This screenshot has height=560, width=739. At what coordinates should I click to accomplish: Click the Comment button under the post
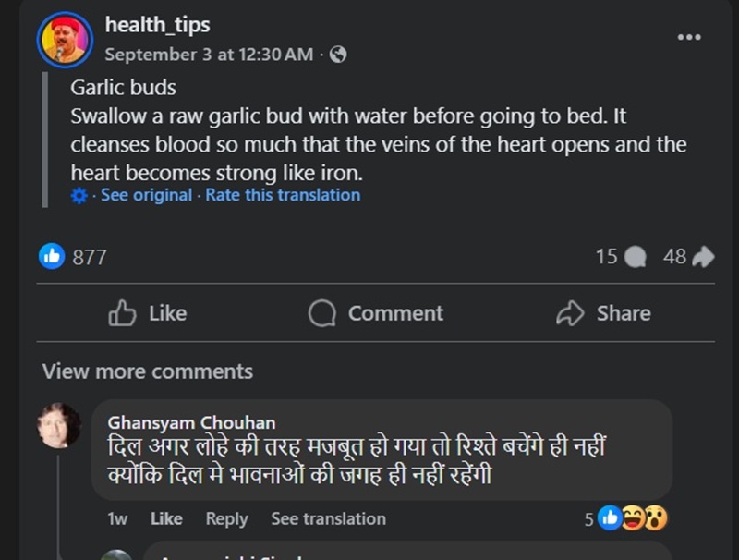[x=376, y=313]
